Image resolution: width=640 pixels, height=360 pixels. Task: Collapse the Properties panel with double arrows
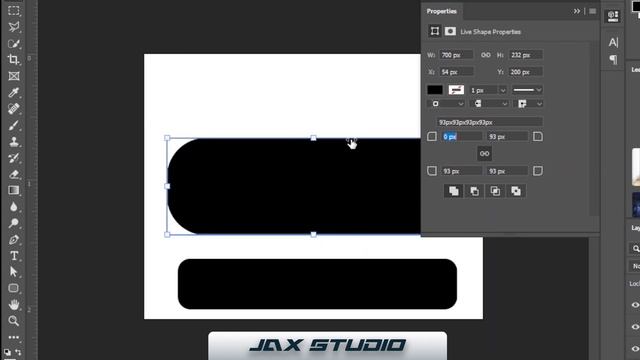tap(577, 11)
